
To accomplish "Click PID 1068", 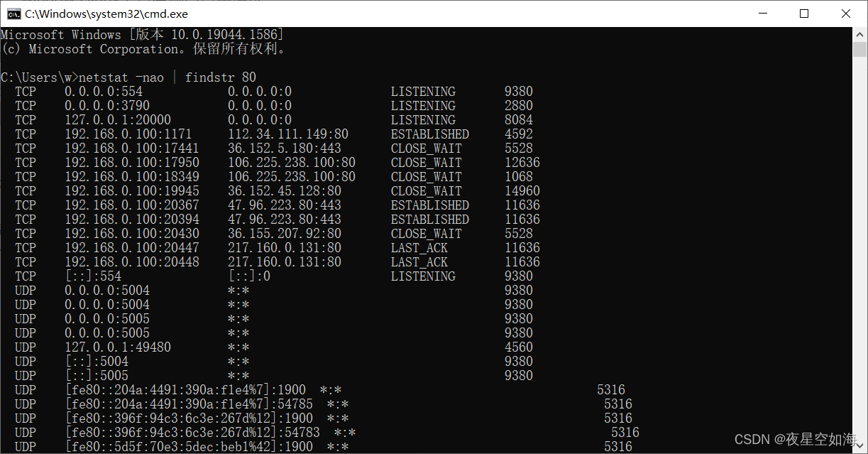I will 519,177.
